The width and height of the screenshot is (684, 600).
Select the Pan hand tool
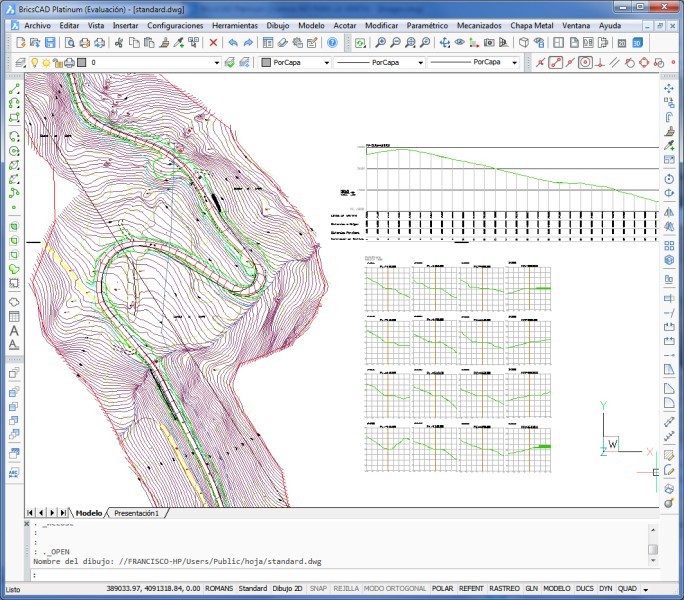pyautogui.click(x=442, y=43)
